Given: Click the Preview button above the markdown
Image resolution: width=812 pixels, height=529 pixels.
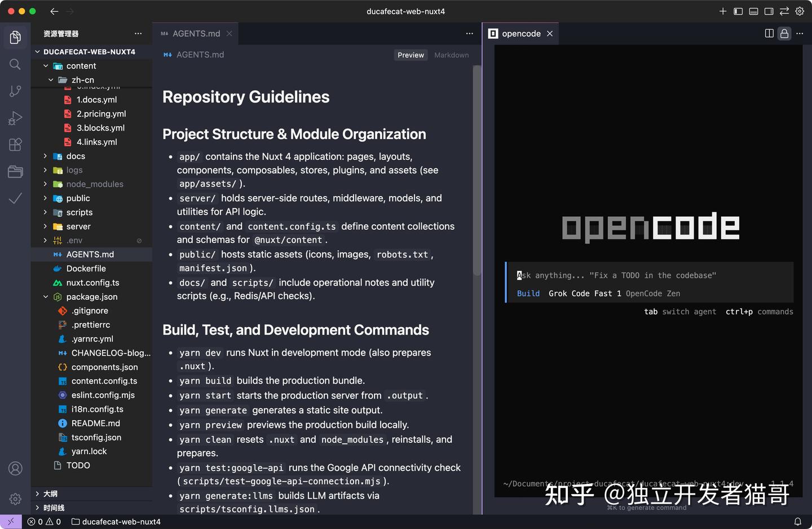Looking at the screenshot, I should 411,55.
